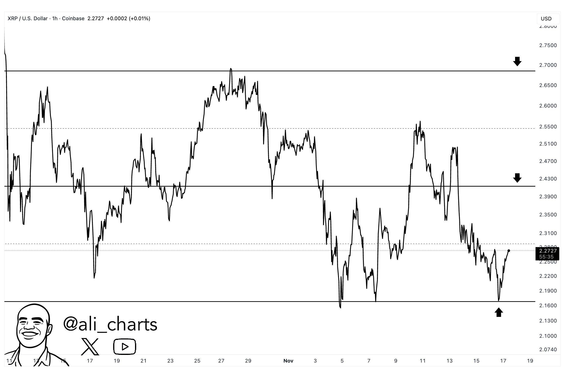
Task: Click the current price dot at line end
Action: [509, 251]
